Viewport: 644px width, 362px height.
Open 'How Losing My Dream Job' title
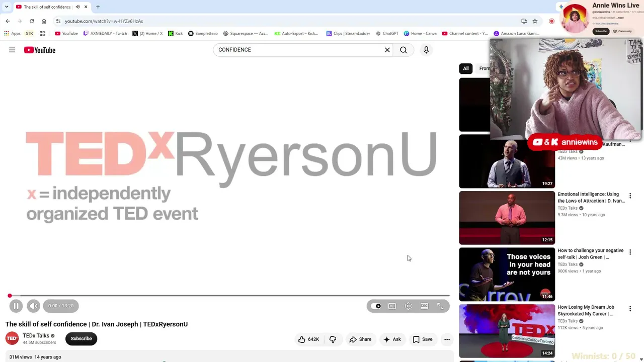[x=586, y=310]
